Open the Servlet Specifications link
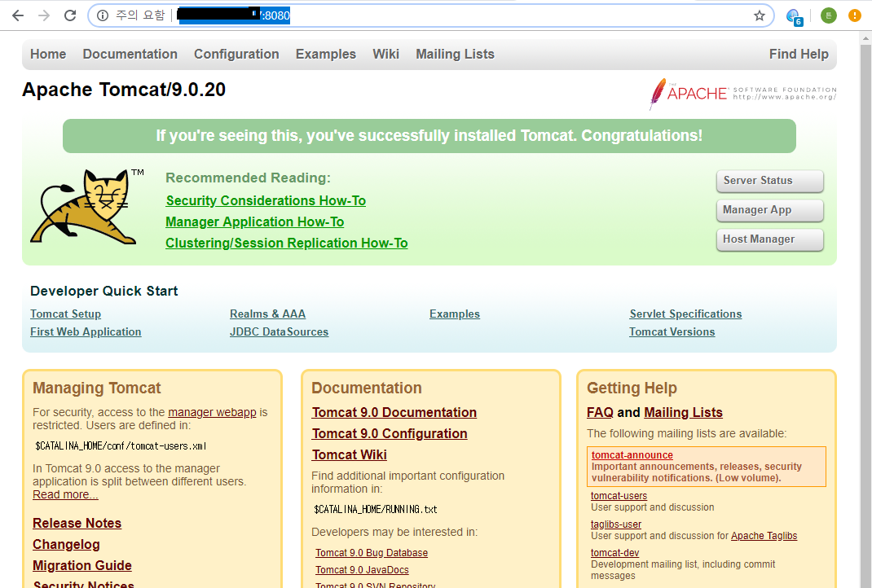The height and width of the screenshot is (588, 872). pyautogui.click(x=685, y=314)
